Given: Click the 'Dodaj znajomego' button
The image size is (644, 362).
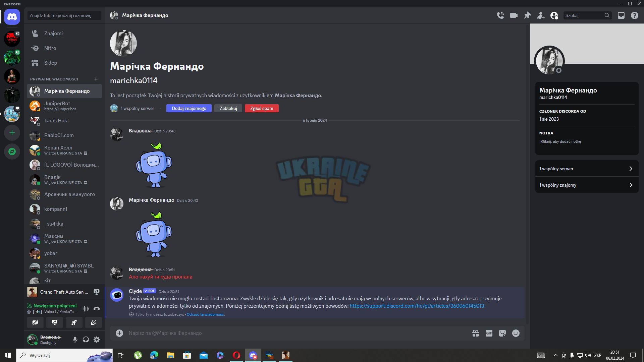Looking at the screenshot, I should pyautogui.click(x=189, y=108).
